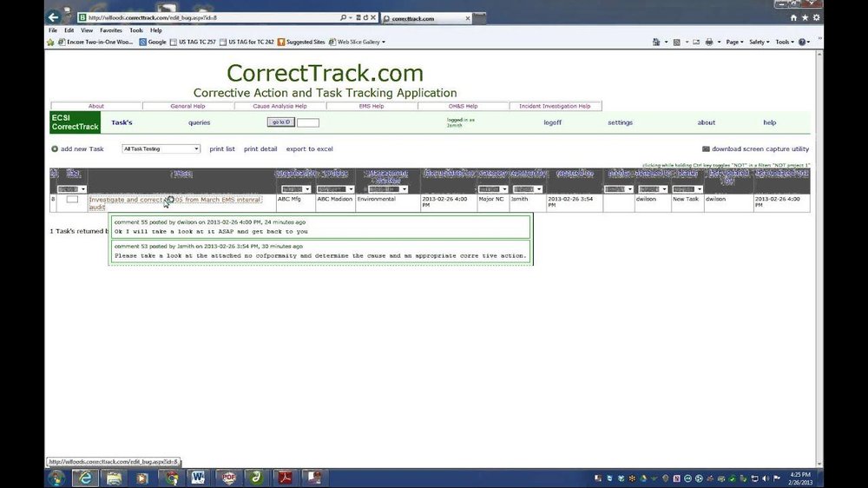This screenshot has height=488, width=868.
Task: Open Google Chrome from the taskbar
Action: [x=172, y=478]
